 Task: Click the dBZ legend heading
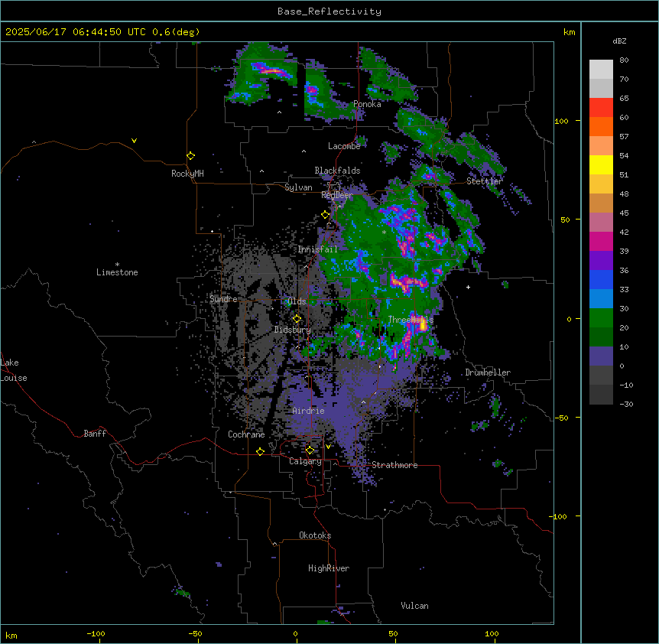click(x=619, y=41)
